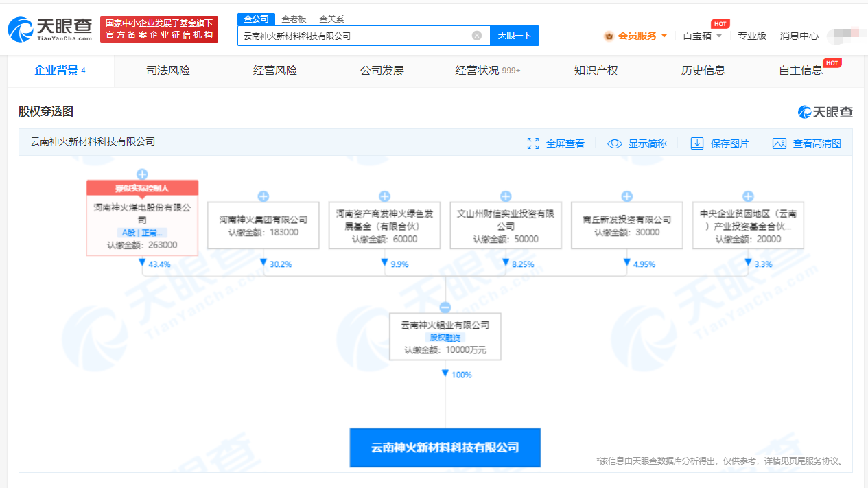Click the 认缴金额: 263000 text
The width and height of the screenshot is (868, 488).
pyautogui.click(x=142, y=245)
